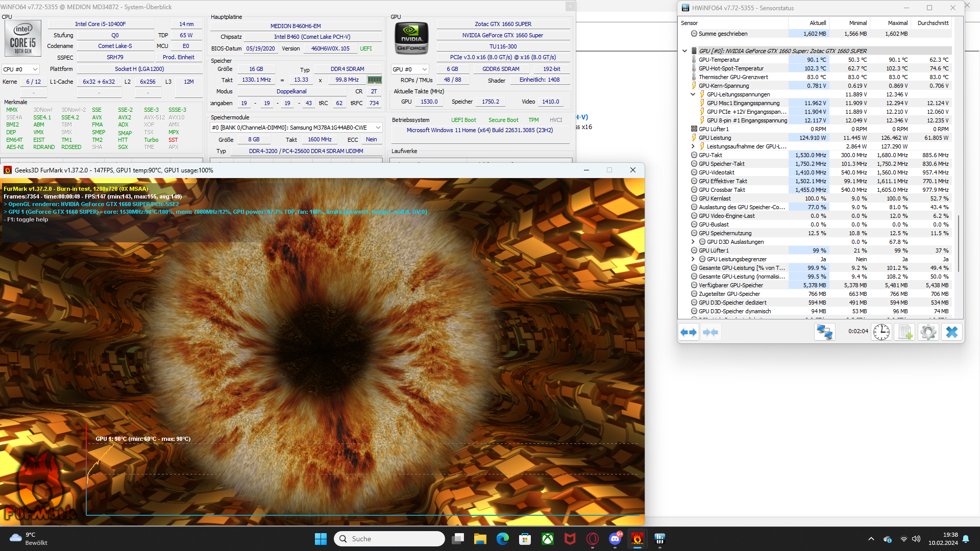Click the expand sensor view arrows button
Viewport: 980px width, 551px height.
[x=689, y=332]
